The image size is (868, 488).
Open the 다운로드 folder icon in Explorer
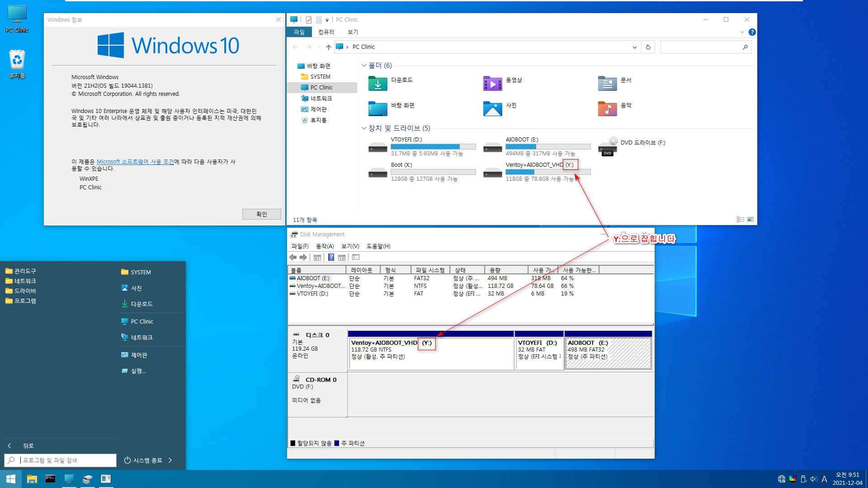tap(377, 84)
